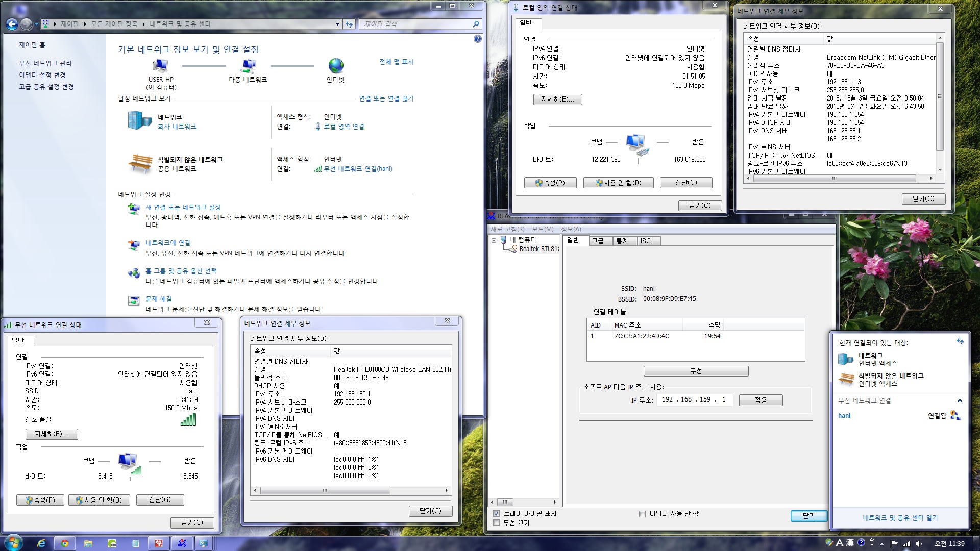This screenshot has height=551, width=980.
Task: Click the Control Panel back arrow button
Action: coord(12,24)
